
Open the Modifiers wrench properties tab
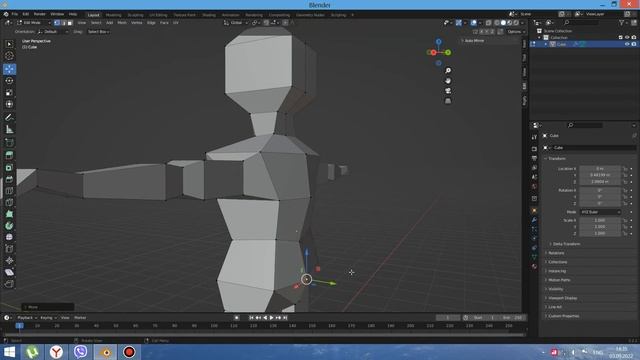coord(534,220)
